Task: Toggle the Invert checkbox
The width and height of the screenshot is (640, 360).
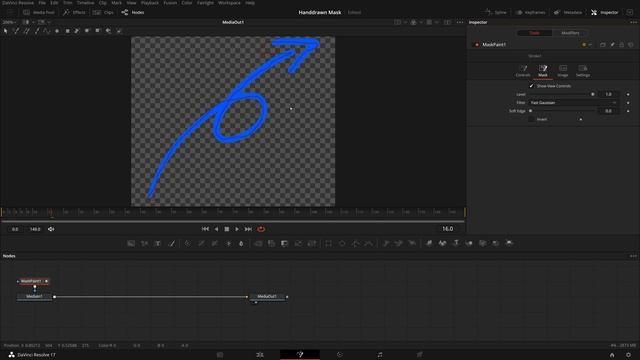Action: pyautogui.click(x=531, y=119)
